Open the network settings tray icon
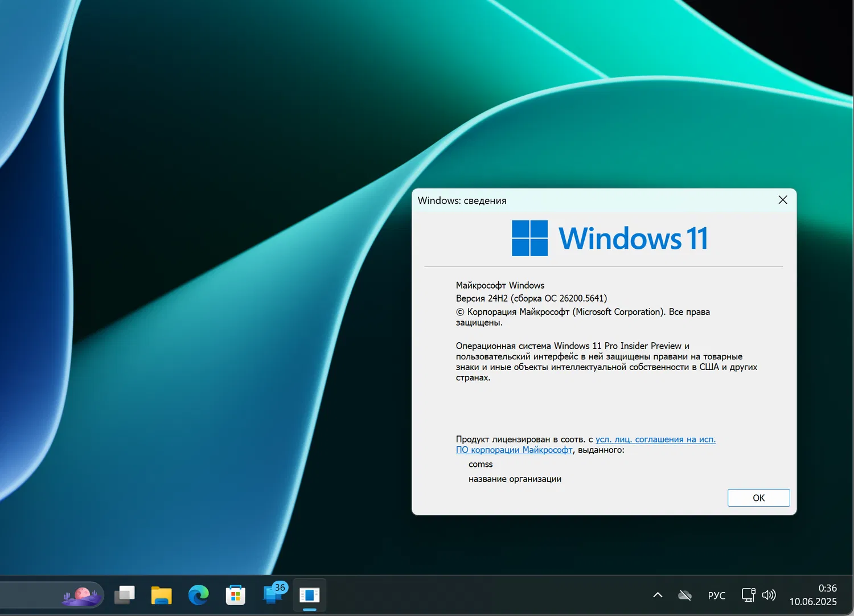Image resolution: width=854 pixels, height=616 pixels. (x=748, y=594)
